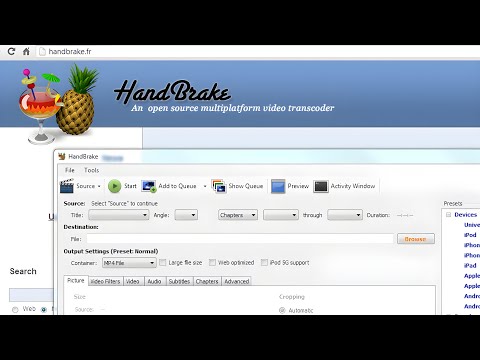The width and height of the screenshot is (480, 360).
Task: Select the iPod preset
Action: pyautogui.click(x=470, y=235)
